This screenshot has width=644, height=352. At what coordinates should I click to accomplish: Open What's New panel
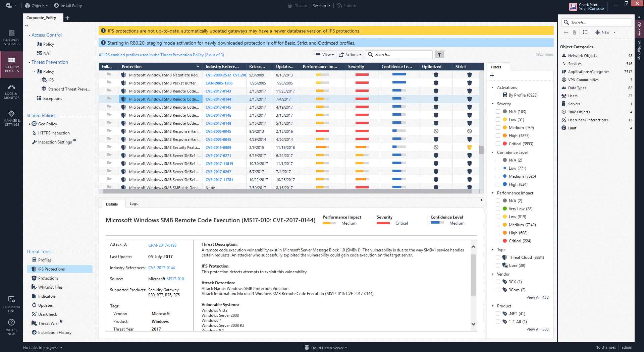pyautogui.click(x=11, y=327)
